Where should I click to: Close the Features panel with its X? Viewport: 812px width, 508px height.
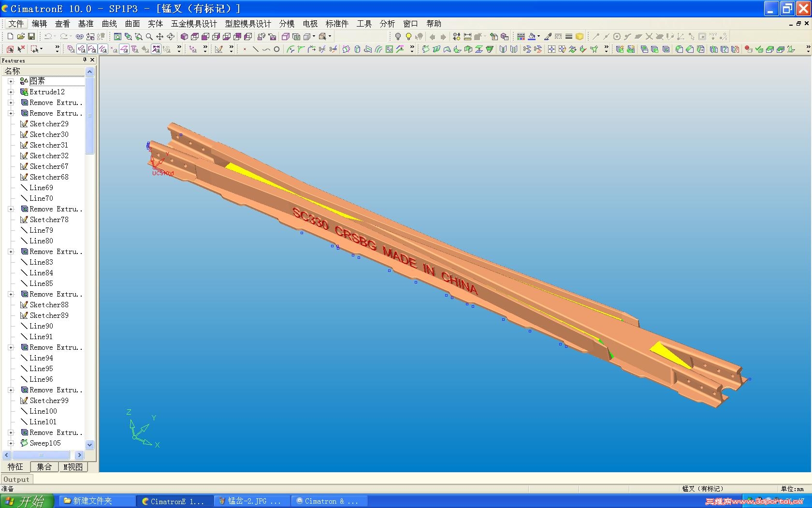tap(92, 60)
